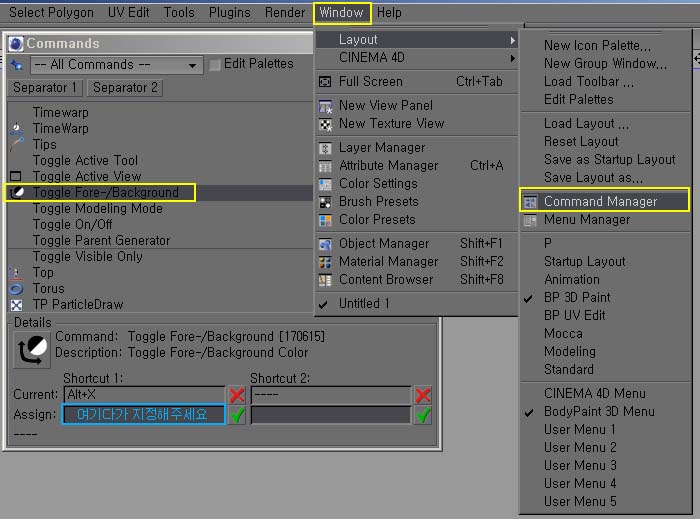Open the Select Polygon menu
Viewport: 700px width, 519px height.
click(x=51, y=12)
